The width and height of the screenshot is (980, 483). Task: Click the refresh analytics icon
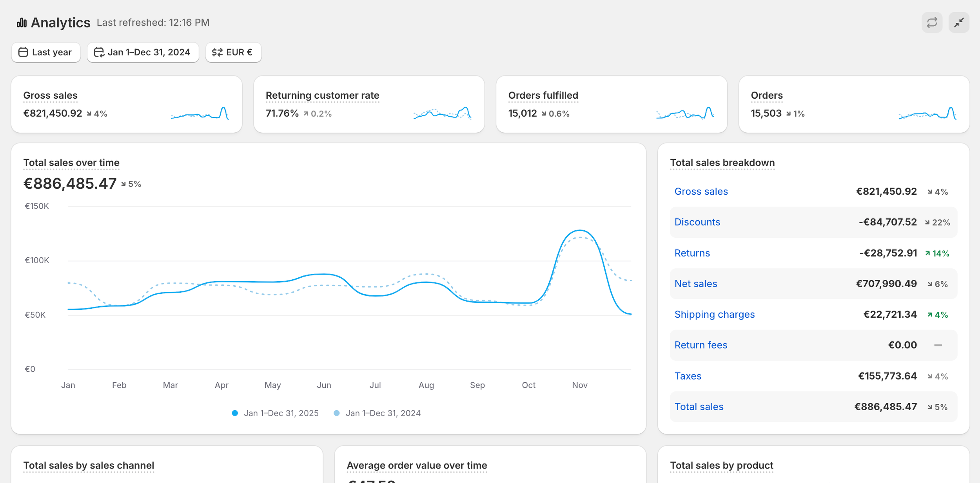931,22
